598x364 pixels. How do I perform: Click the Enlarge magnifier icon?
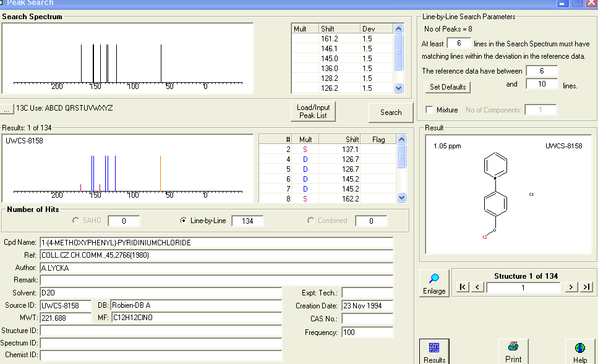(434, 279)
